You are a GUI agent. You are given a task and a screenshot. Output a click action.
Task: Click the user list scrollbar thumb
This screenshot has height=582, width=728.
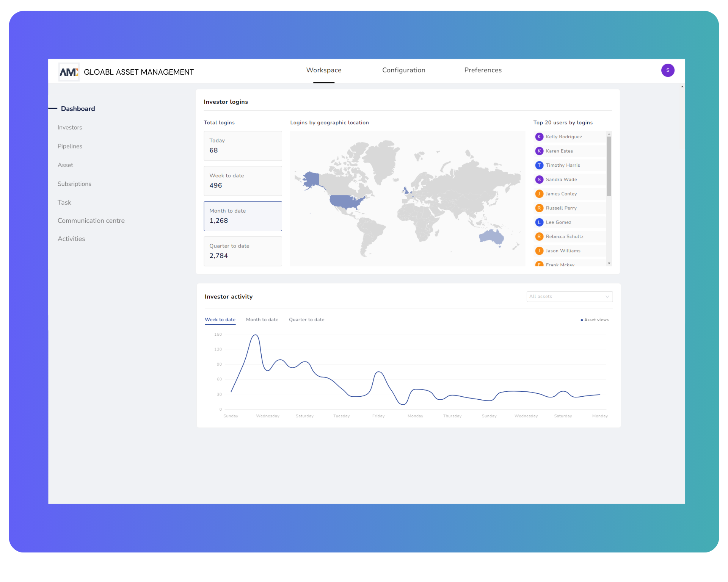tap(609, 166)
